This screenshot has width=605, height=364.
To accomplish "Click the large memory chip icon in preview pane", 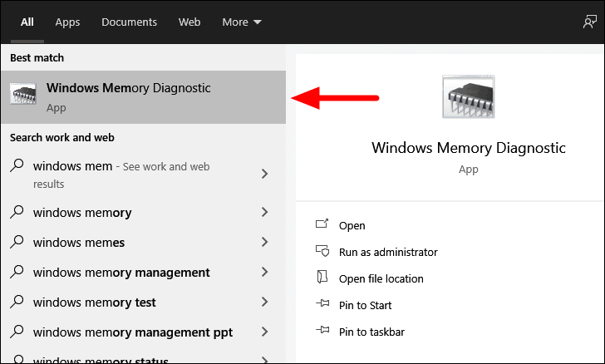I will (x=469, y=96).
